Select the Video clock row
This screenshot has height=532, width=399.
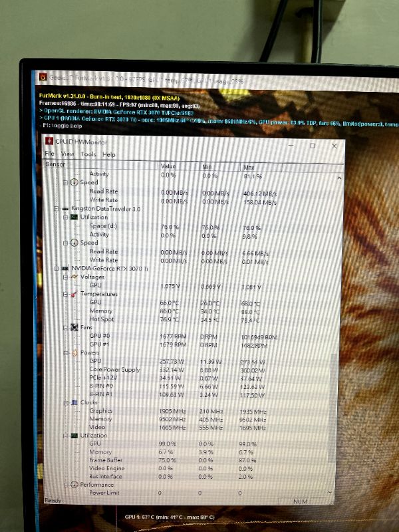pos(187,428)
